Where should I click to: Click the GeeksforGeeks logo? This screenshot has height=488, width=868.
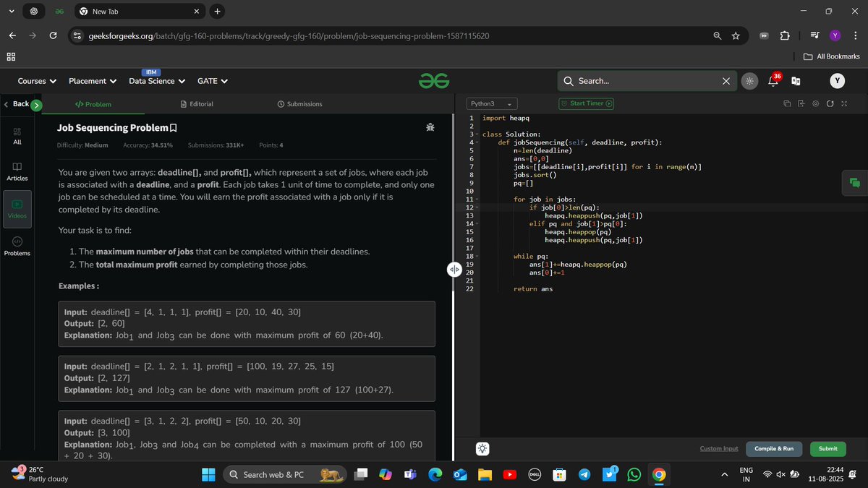point(434,81)
